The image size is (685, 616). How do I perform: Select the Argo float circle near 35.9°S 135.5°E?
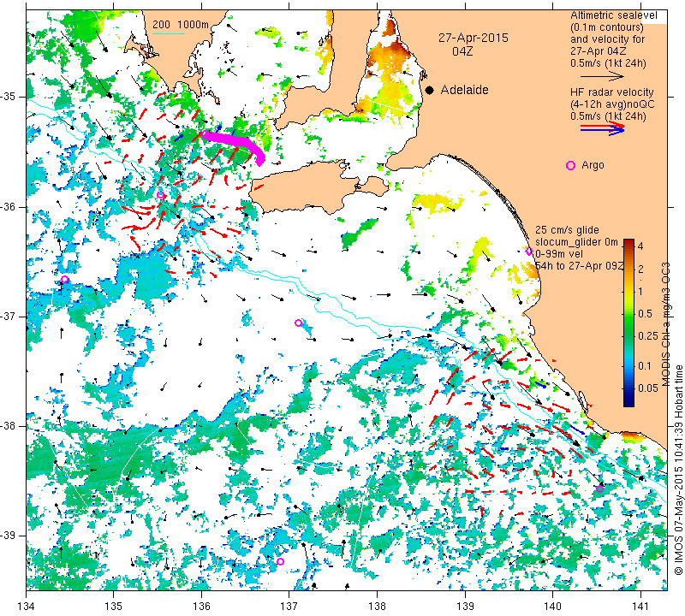click(x=160, y=195)
